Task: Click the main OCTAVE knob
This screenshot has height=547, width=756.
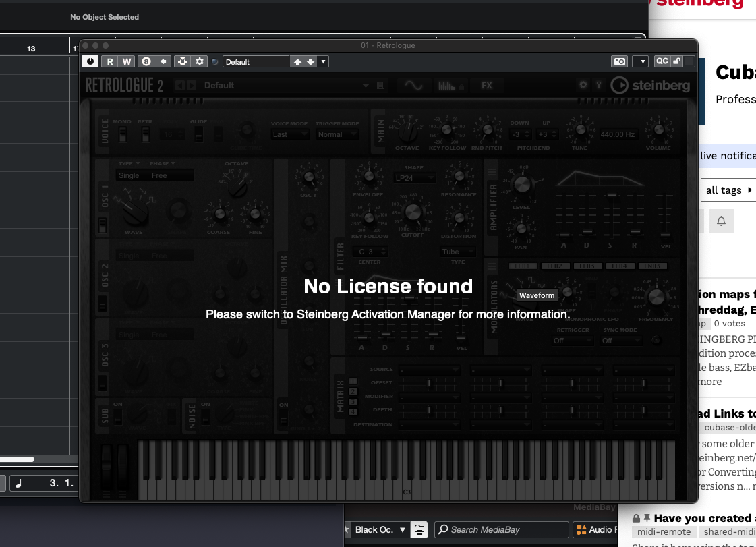Action: click(407, 130)
